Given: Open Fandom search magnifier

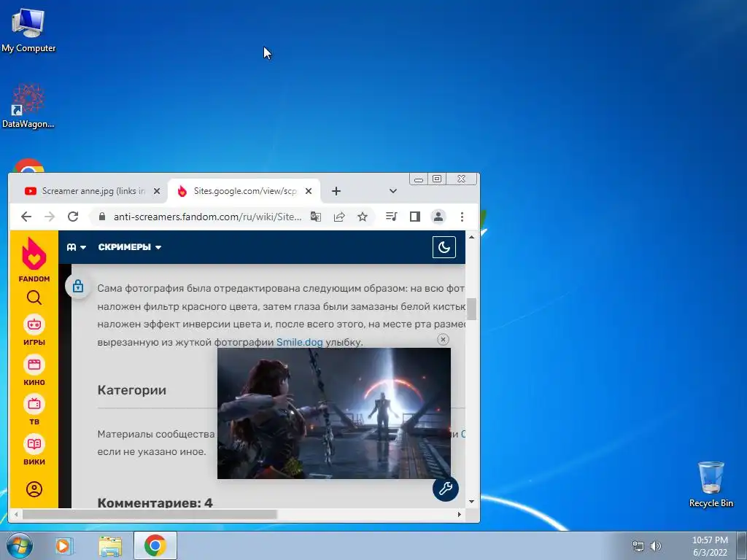Looking at the screenshot, I should point(34,297).
